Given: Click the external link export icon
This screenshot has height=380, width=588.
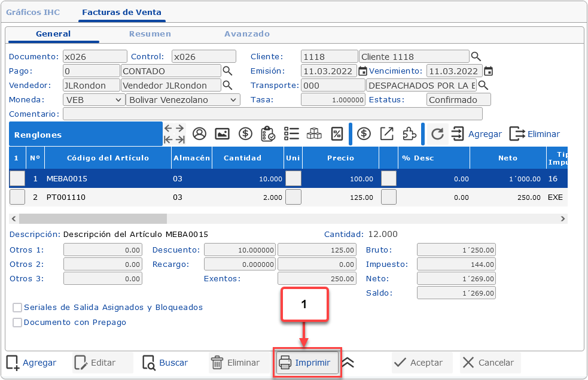Looking at the screenshot, I should coord(387,134).
